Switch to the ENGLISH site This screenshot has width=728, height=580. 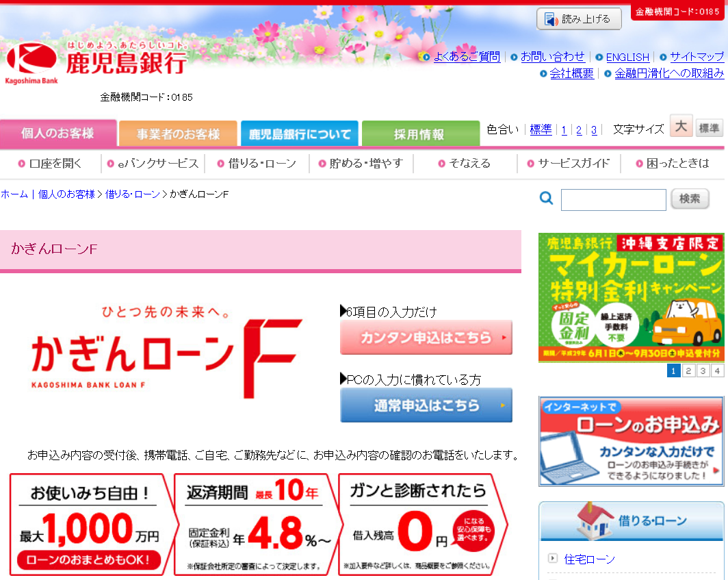click(627, 57)
